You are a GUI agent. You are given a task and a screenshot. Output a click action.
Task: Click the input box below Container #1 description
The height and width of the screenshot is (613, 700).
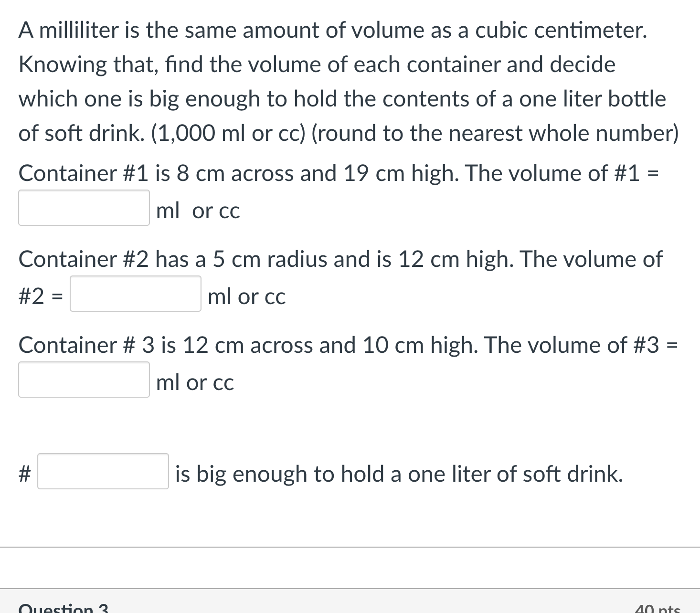[84, 208]
